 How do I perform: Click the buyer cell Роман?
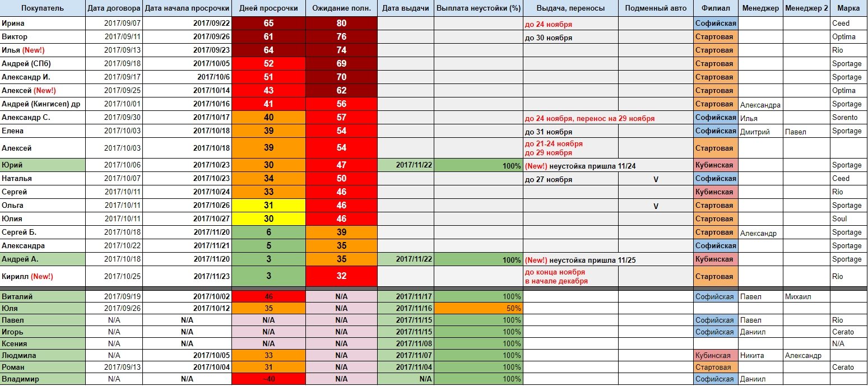point(43,368)
